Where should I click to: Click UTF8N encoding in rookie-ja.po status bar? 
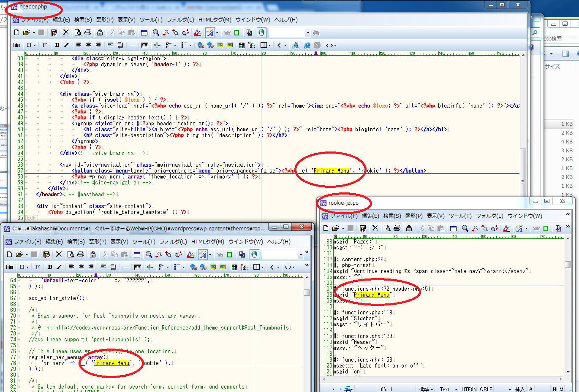click(469, 389)
